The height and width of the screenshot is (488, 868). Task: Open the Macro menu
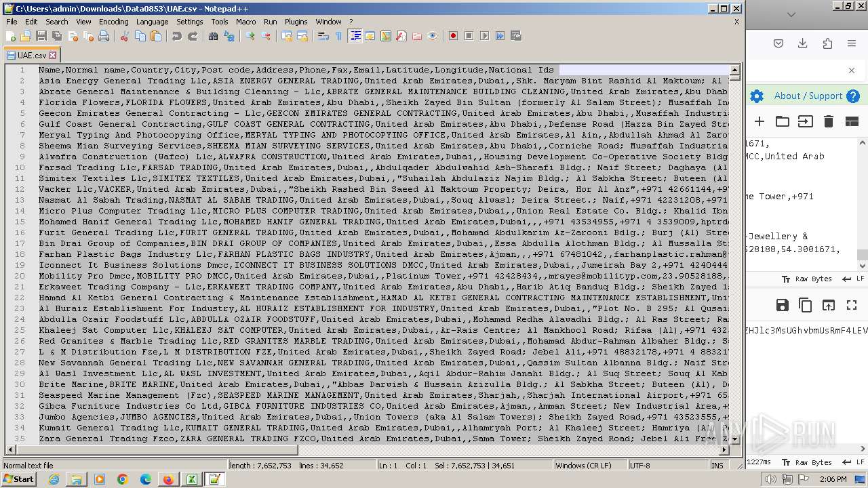246,22
